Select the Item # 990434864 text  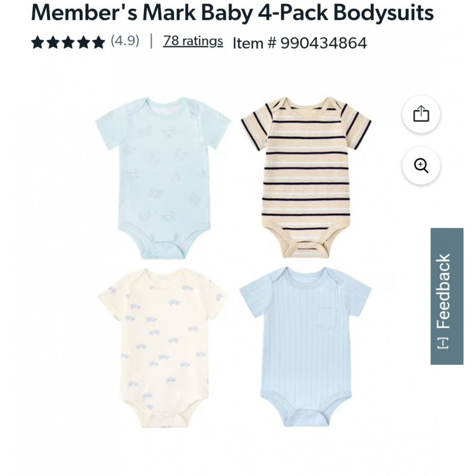coord(300,43)
